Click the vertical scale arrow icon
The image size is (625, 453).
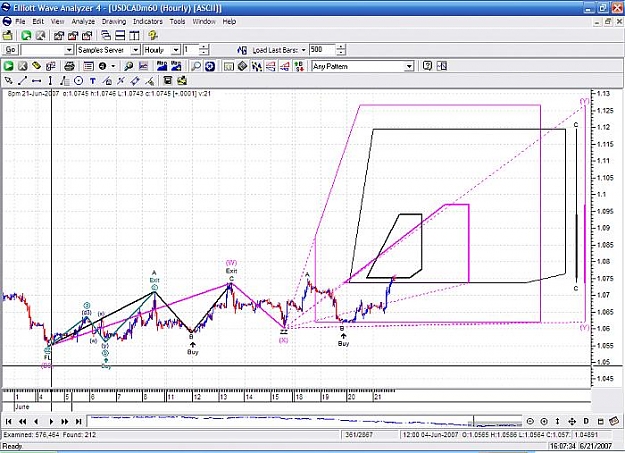coord(557,421)
